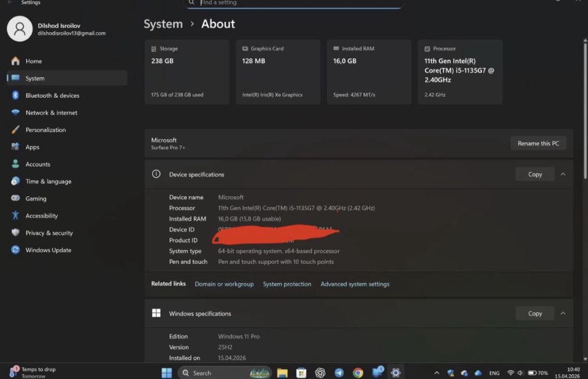The height and width of the screenshot is (379, 588).
Task: Click the battery 70% indicator
Action: [x=538, y=373]
